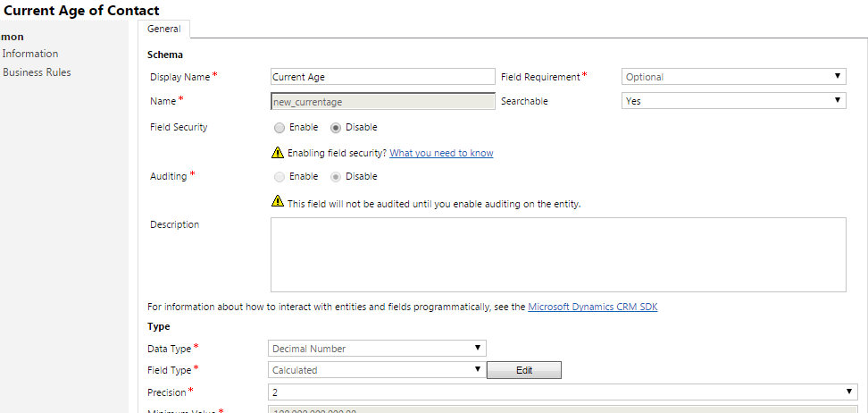868x413 pixels.
Task: Click the auditing warning icon
Action: (x=278, y=203)
